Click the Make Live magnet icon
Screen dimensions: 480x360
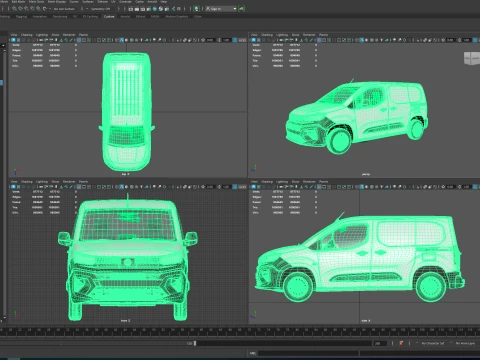coord(45,9)
